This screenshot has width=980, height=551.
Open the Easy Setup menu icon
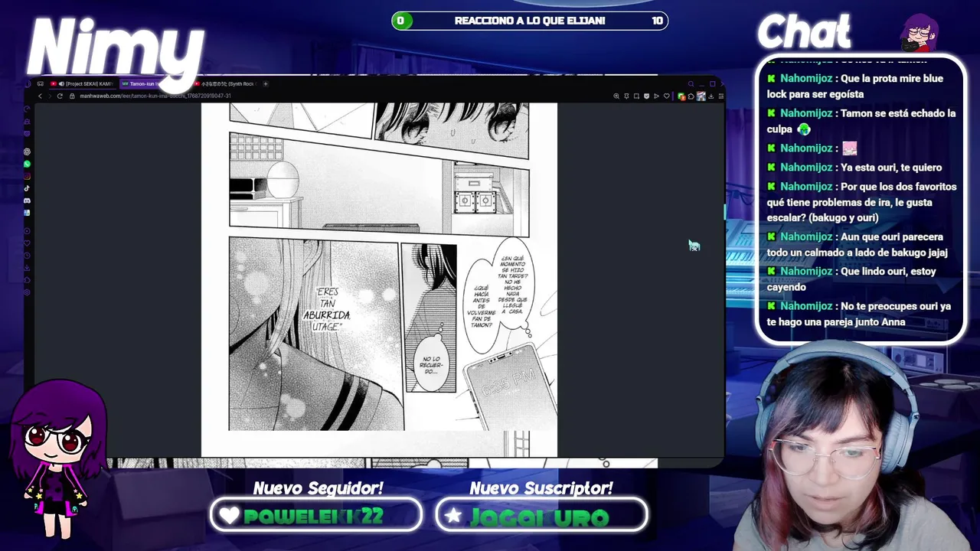pos(721,96)
